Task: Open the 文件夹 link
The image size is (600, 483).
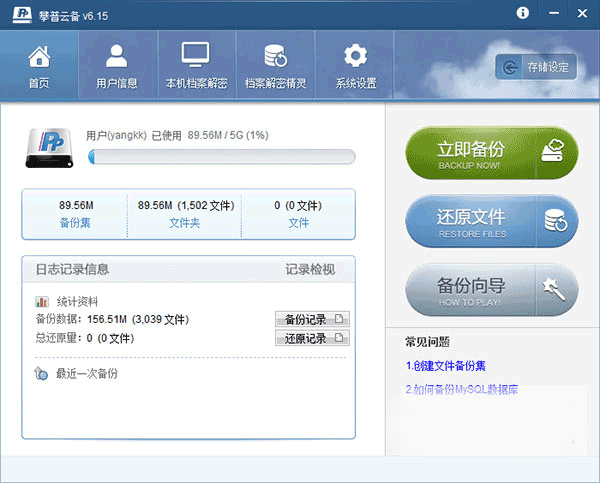Action: point(185,223)
